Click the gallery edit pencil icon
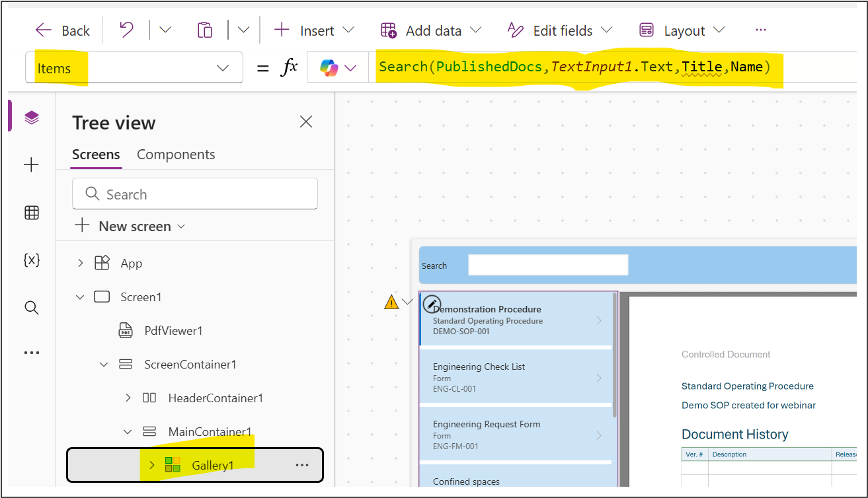The height and width of the screenshot is (498, 868). (431, 304)
